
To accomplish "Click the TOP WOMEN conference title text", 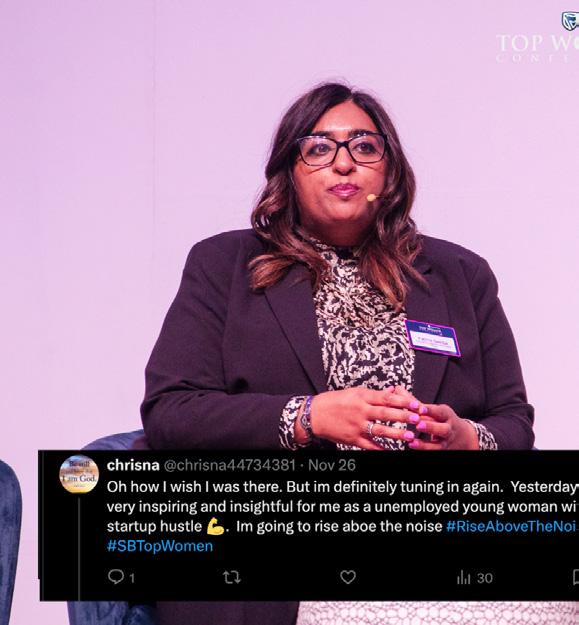I will coord(538,43).
